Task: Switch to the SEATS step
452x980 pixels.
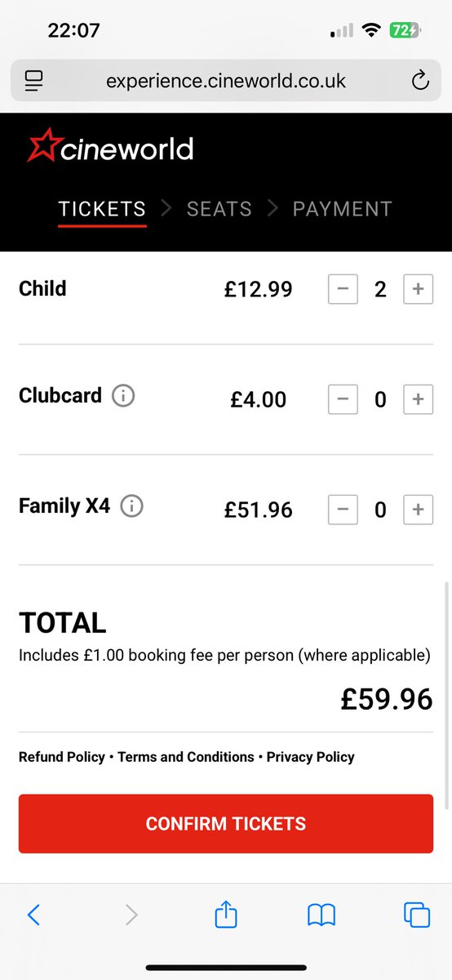Action: [219, 209]
